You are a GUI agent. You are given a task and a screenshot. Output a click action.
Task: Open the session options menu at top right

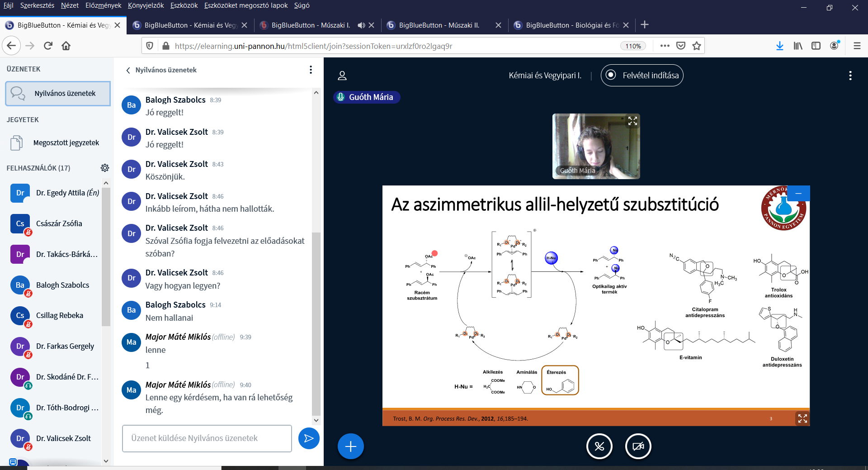[850, 76]
